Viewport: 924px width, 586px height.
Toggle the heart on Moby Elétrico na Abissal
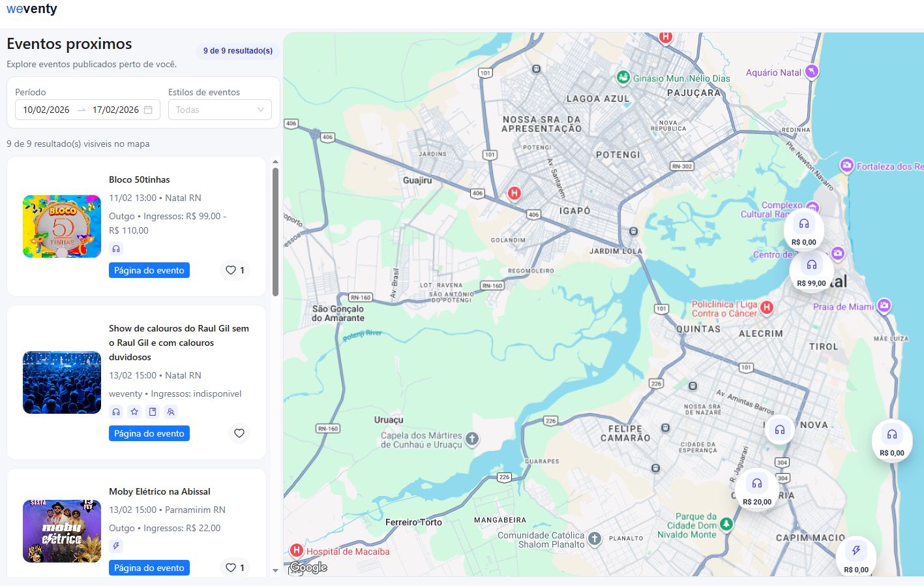pos(235,568)
